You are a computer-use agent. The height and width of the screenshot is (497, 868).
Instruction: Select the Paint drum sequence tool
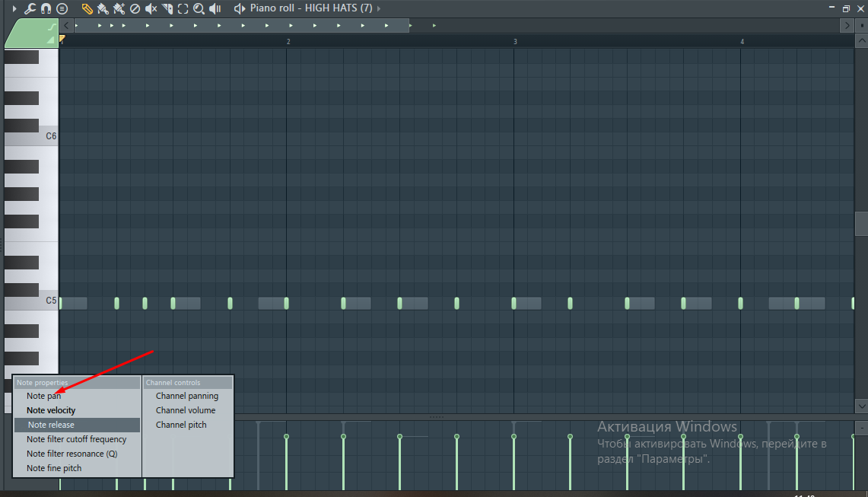[x=119, y=8]
